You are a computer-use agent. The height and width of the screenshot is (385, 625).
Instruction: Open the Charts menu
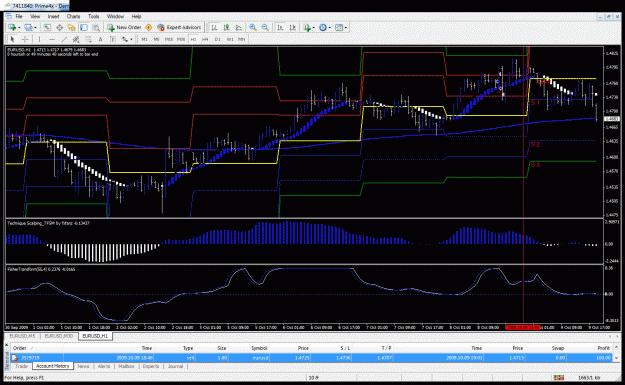pyautogui.click(x=73, y=16)
